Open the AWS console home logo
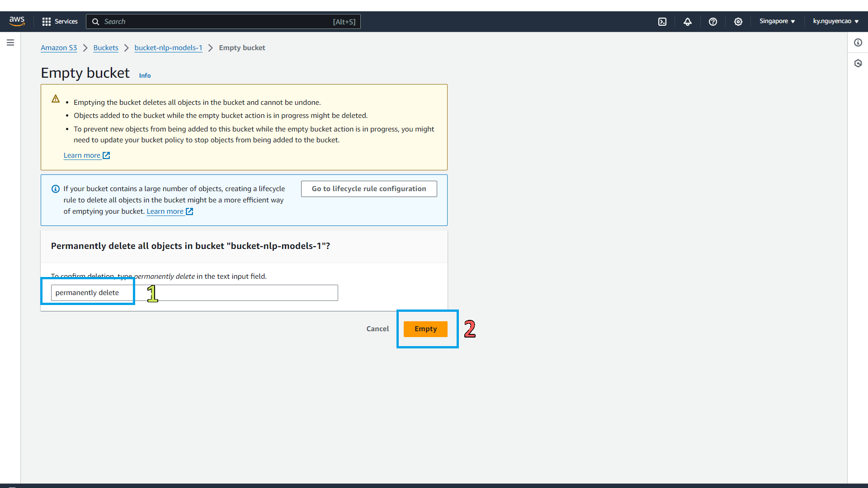 pos(17,21)
